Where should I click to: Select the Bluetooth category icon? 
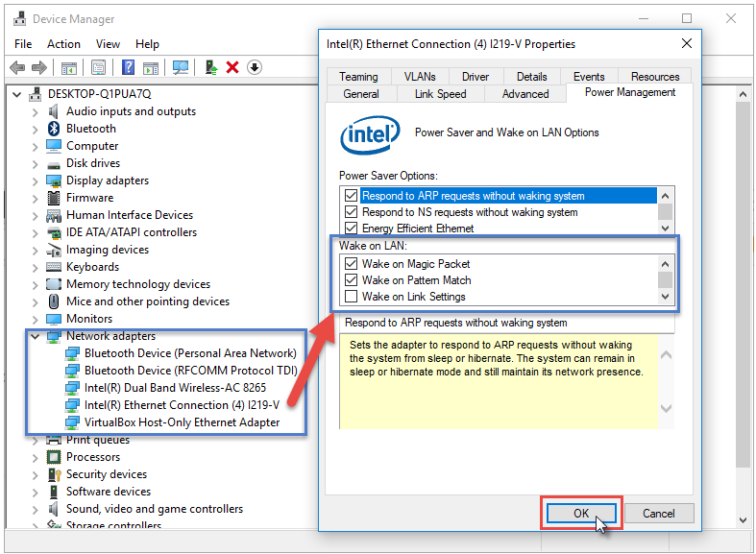click(54, 129)
